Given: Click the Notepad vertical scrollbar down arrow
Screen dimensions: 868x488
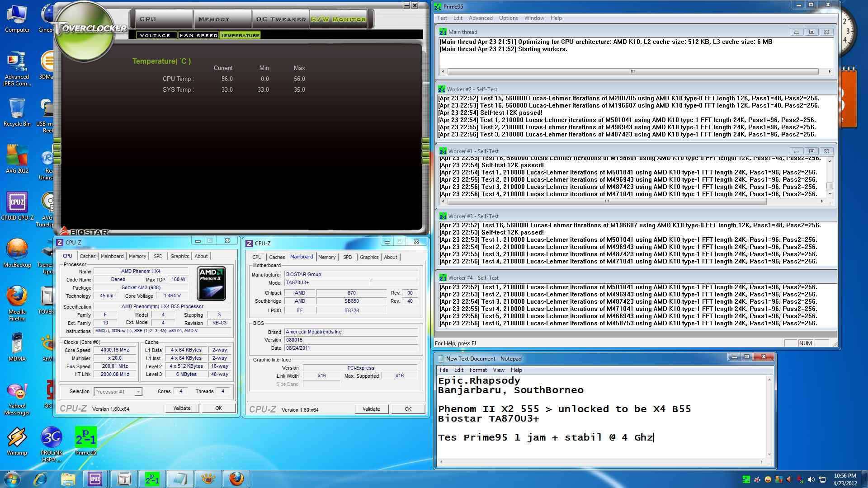Looking at the screenshot, I should pos(769,455).
